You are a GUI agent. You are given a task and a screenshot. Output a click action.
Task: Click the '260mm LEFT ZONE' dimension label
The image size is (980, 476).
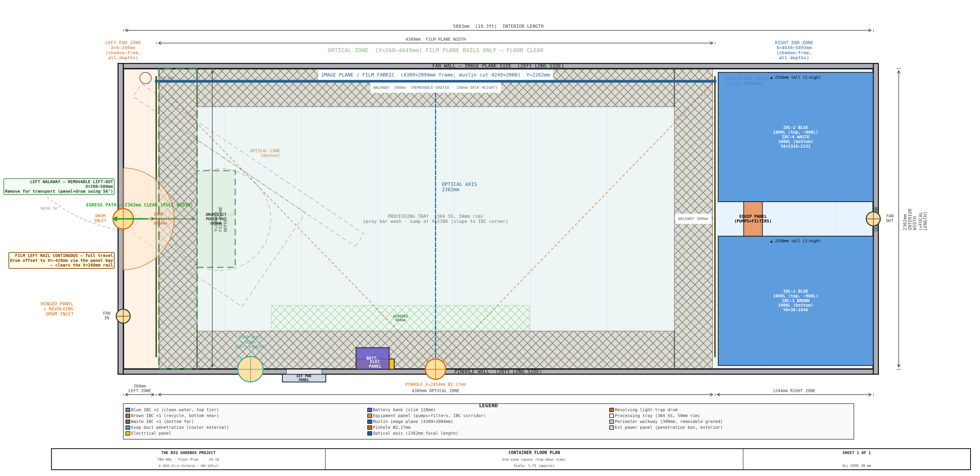click(x=140, y=388)
